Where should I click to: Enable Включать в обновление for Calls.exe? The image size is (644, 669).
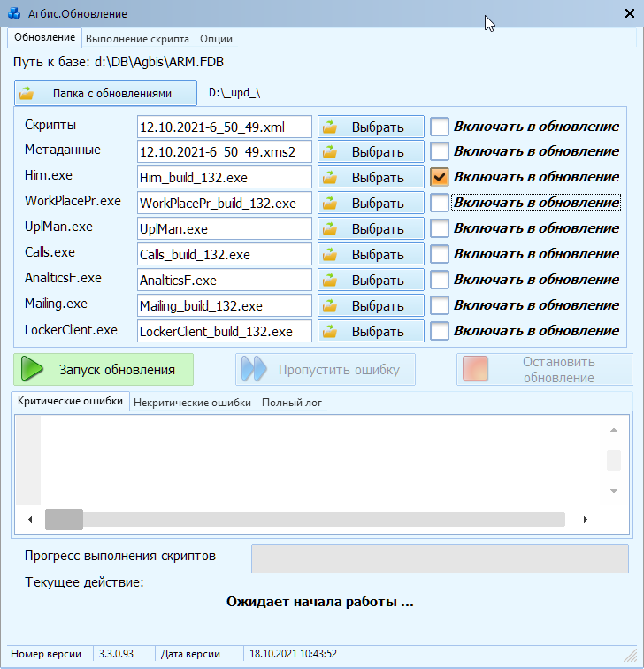click(x=440, y=254)
